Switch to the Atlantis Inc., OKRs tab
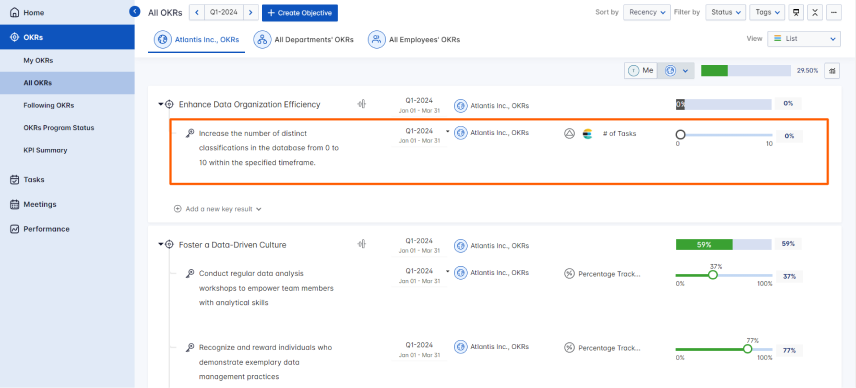The image size is (856, 388). (197, 40)
